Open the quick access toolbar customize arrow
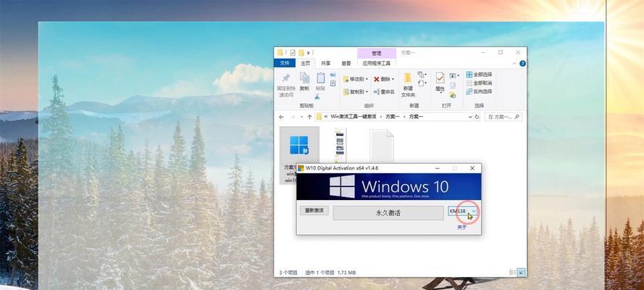This screenshot has width=644, height=290. 308,53
